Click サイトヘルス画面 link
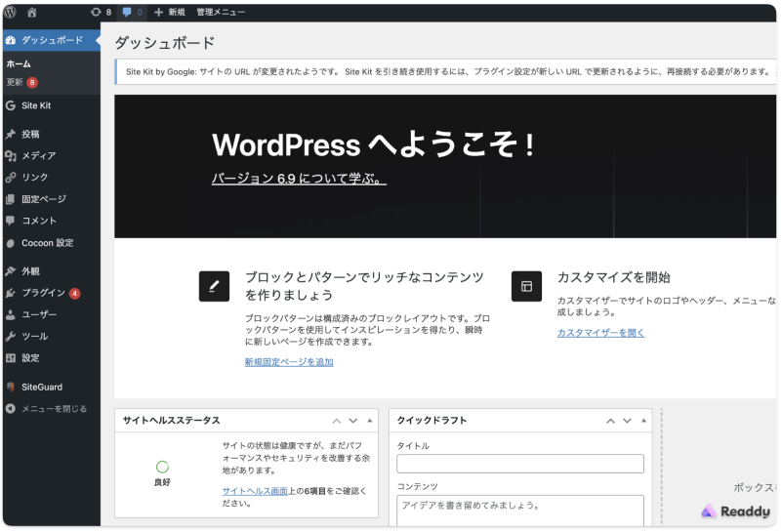 [x=255, y=491]
